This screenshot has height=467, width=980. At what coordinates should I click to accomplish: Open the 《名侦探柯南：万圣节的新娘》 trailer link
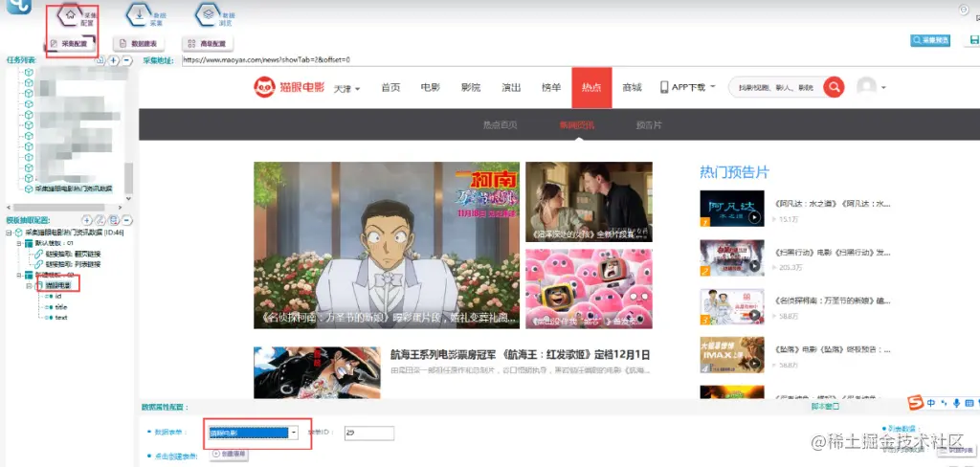click(833, 300)
